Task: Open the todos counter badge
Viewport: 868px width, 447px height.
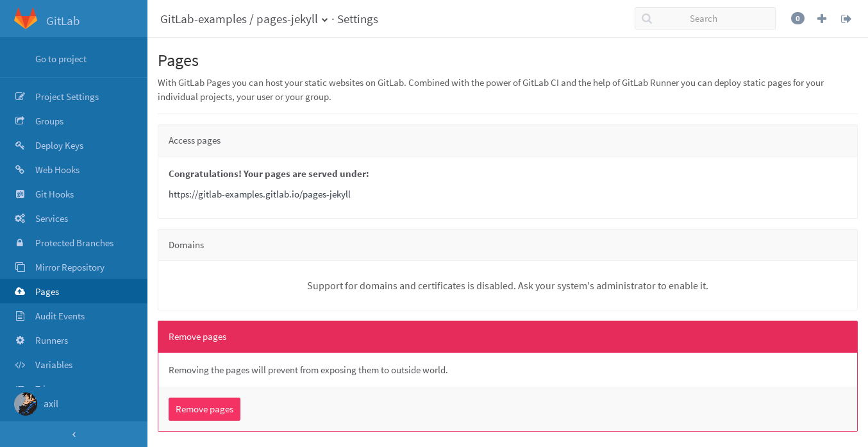Action: [x=797, y=19]
